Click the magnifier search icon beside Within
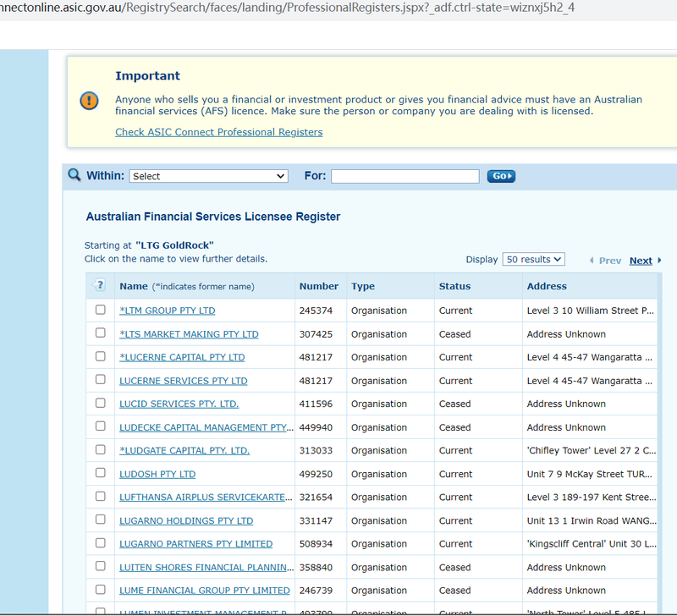 pyautogui.click(x=74, y=175)
